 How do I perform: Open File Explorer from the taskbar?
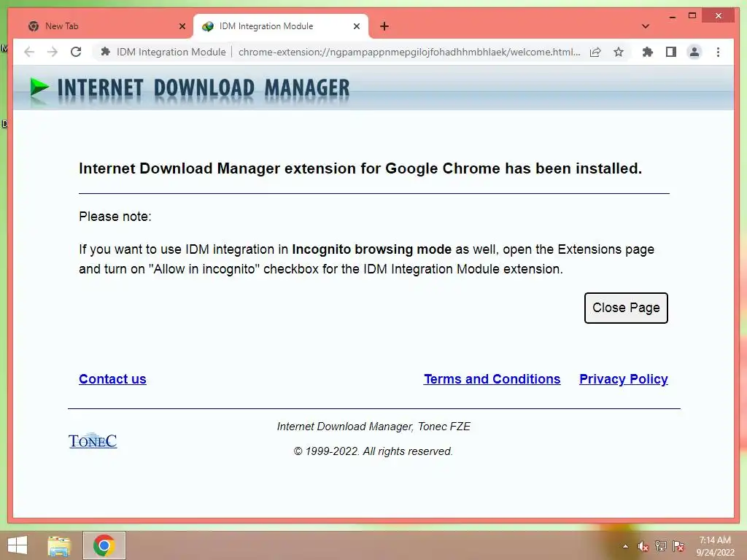59,545
